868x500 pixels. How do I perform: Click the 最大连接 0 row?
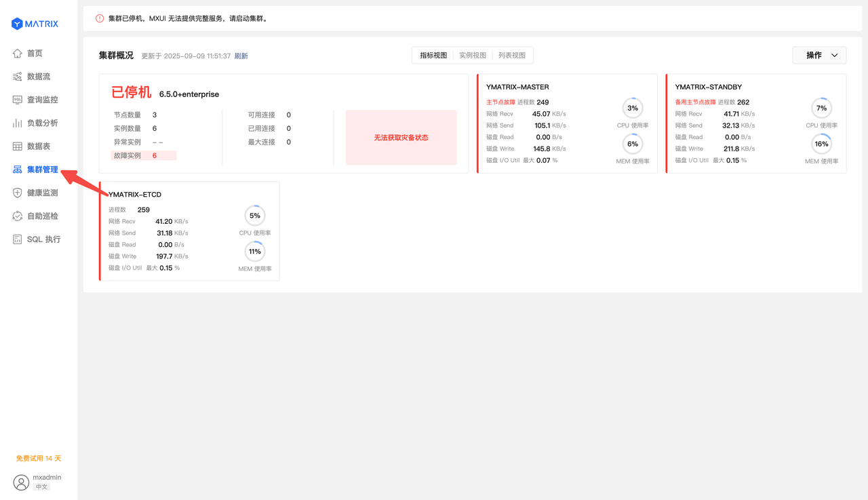[x=270, y=142]
